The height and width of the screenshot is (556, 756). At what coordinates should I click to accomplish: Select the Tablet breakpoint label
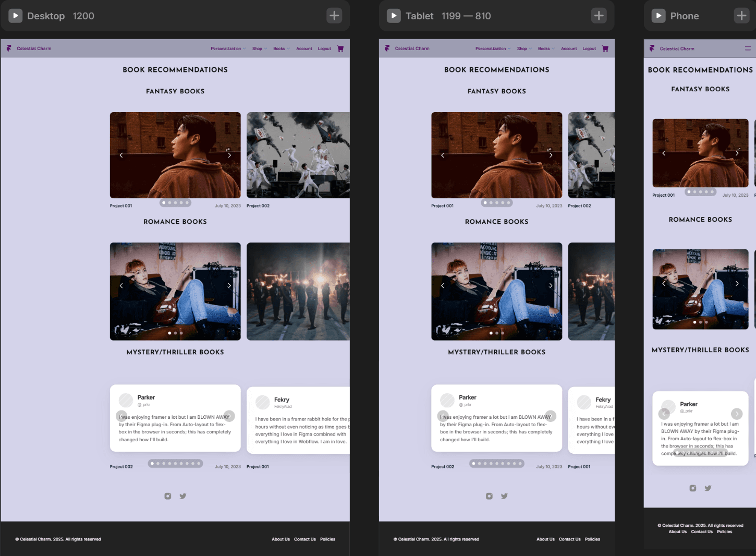click(420, 16)
